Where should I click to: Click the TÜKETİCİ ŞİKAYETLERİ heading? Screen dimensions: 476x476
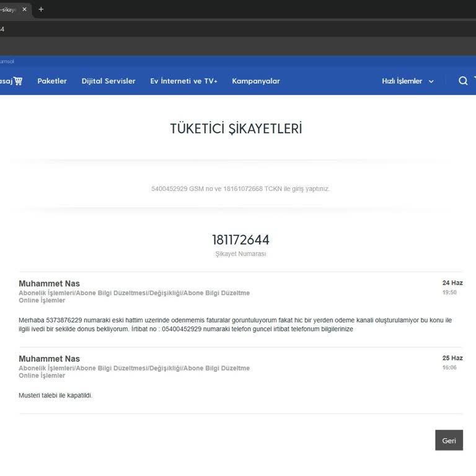(x=236, y=128)
